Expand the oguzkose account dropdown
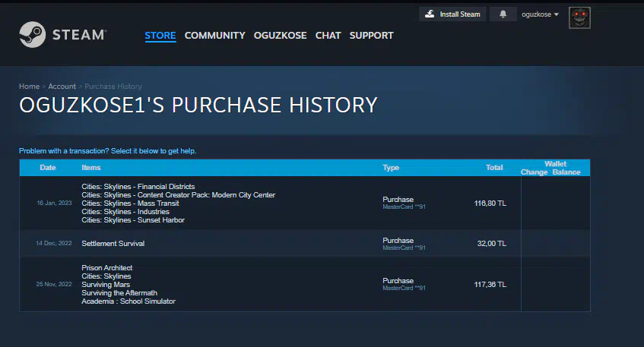 click(x=540, y=14)
